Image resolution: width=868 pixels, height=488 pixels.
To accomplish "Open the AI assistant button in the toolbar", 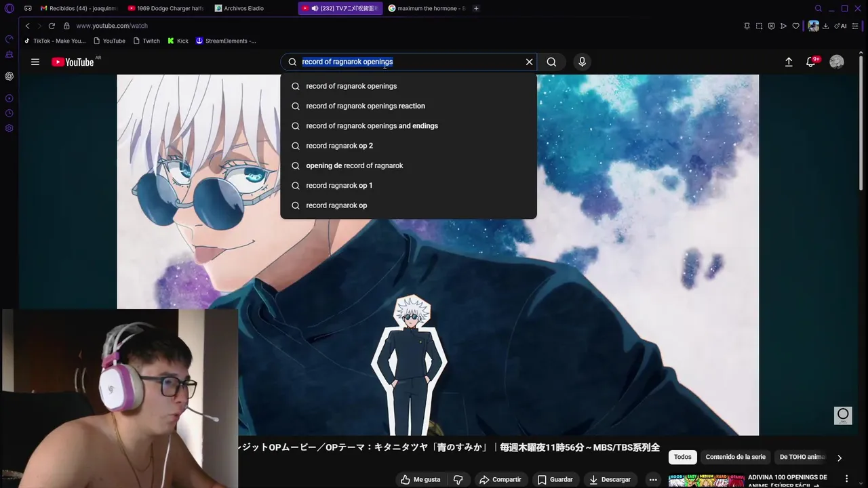I will tap(841, 26).
